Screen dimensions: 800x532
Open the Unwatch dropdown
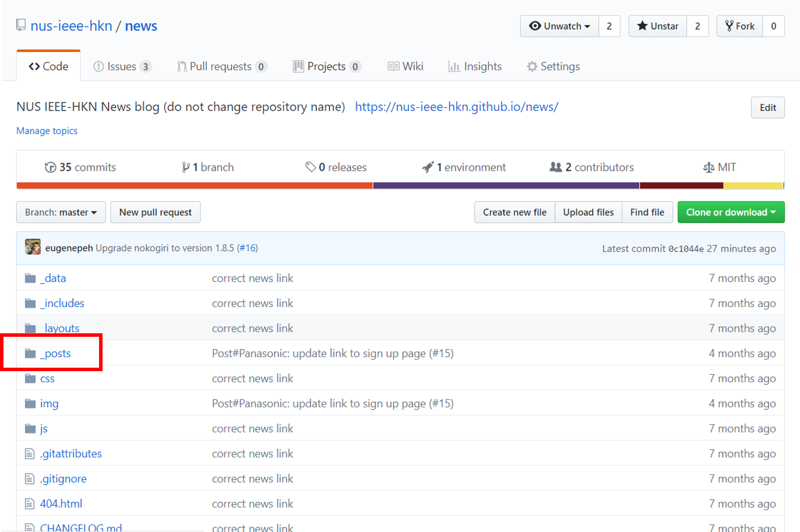pos(559,26)
